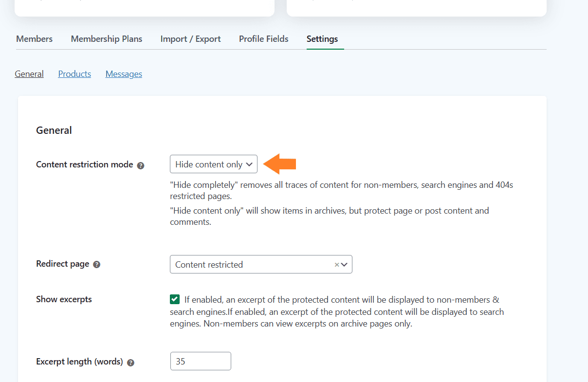Show help tooltip for Redirect page
Viewport: 588px width, 382px height.
96,265
